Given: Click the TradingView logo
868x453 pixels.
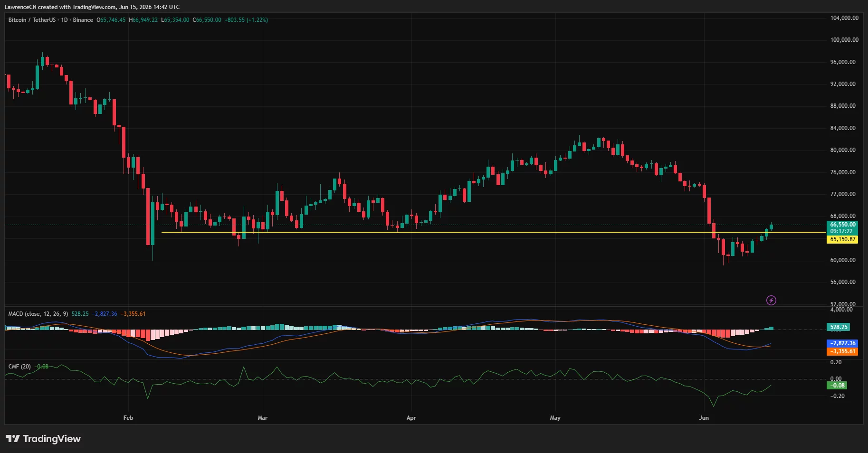Looking at the screenshot, I should click(43, 439).
